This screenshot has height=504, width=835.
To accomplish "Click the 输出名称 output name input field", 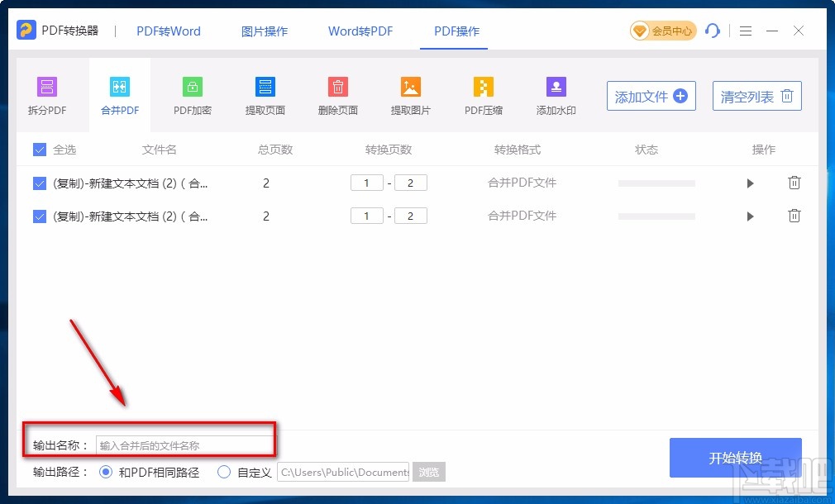I will coord(184,445).
